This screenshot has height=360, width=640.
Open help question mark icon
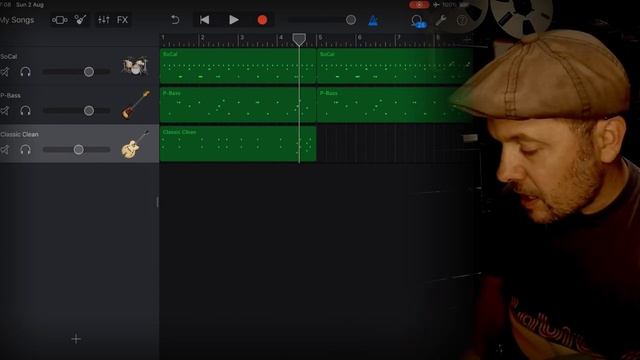[462, 20]
